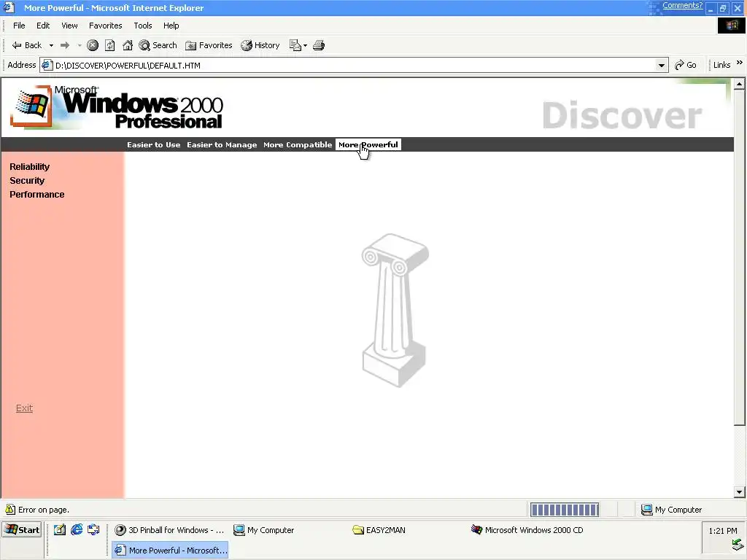Click the Go button
747x560 pixels.
[686, 65]
